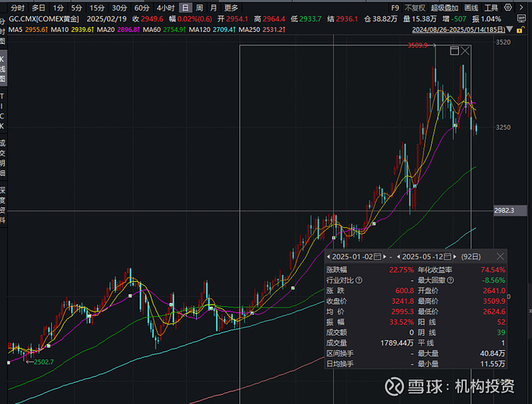Click the 最大量 value 40.84万

click(492, 354)
